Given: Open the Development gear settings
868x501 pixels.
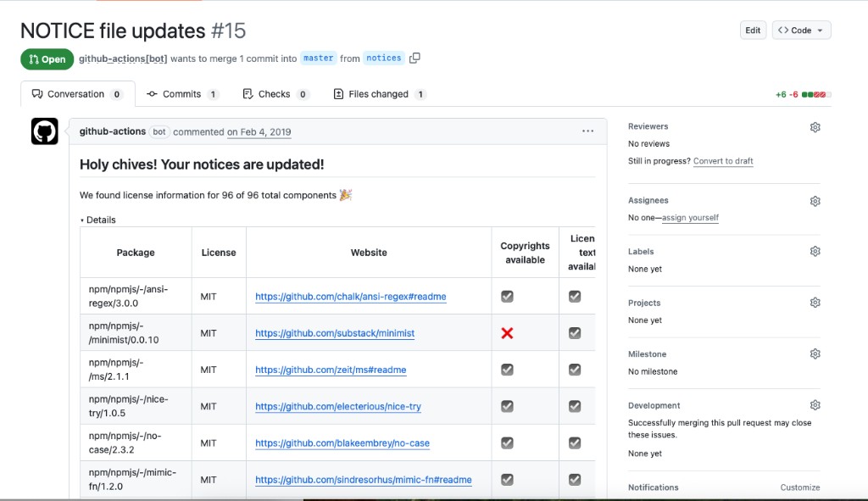Looking at the screenshot, I should pyautogui.click(x=815, y=405).
